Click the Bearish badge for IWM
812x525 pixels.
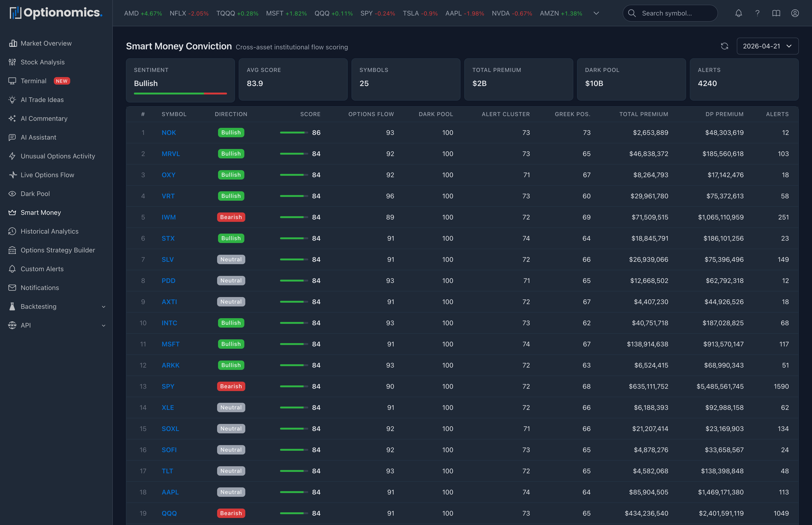coord(231,217)
